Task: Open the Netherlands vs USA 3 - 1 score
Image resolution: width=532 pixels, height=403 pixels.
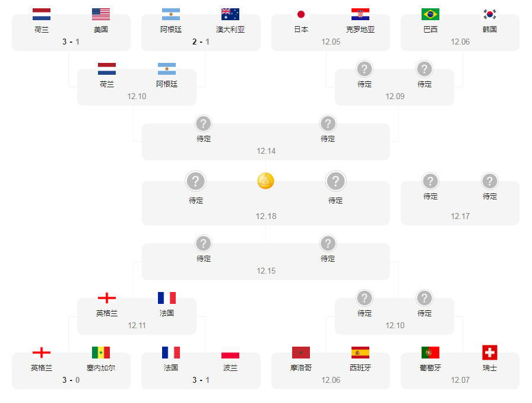Action: tap(71, 42)
